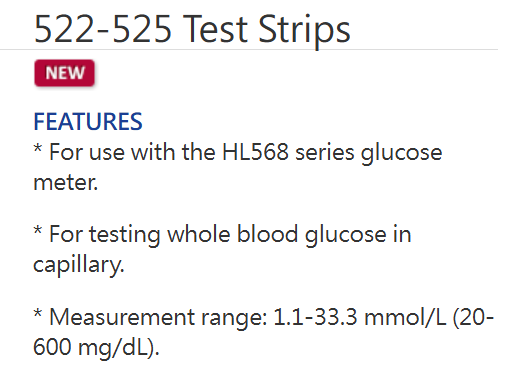Screen dimensions: 512x383
Task: Click the horizontal divider under the title
Action: coord(249,49)
